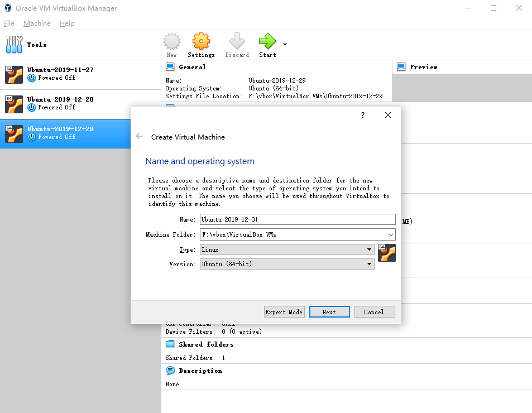The image size is (532, 413).
Task: Select Ubuntu-2019-12-28 machine icon
Action: tap(14, 104)
